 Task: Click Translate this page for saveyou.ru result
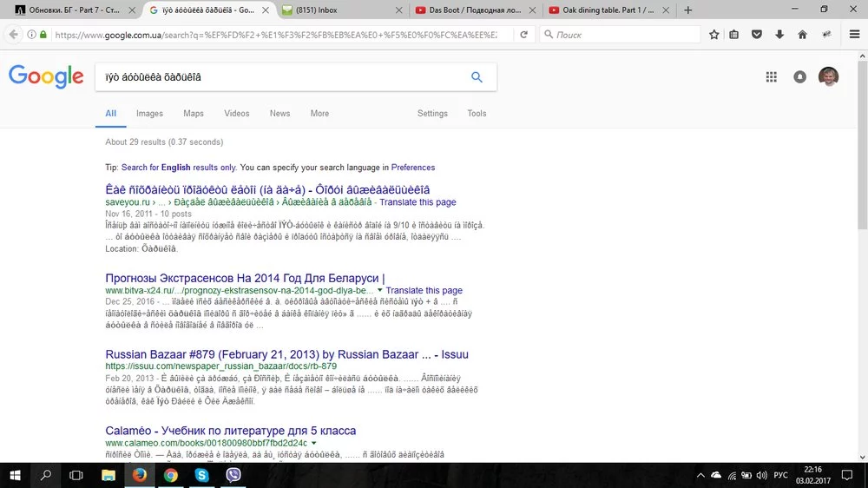(418, 202)
